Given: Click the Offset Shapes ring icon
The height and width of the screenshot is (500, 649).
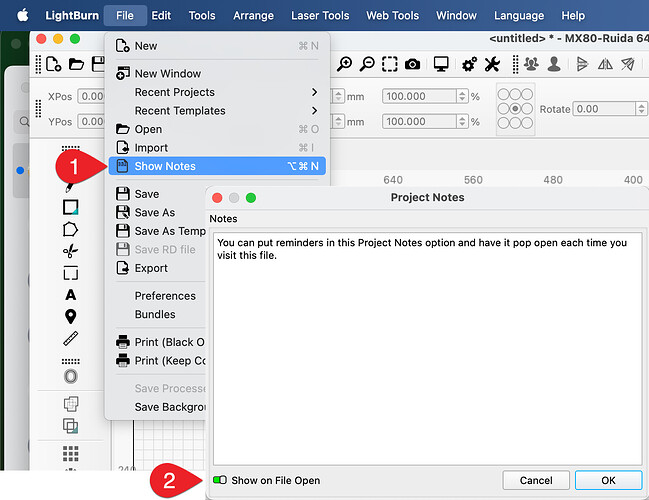Looking at the screenshot, I should [x=70, y=376].
